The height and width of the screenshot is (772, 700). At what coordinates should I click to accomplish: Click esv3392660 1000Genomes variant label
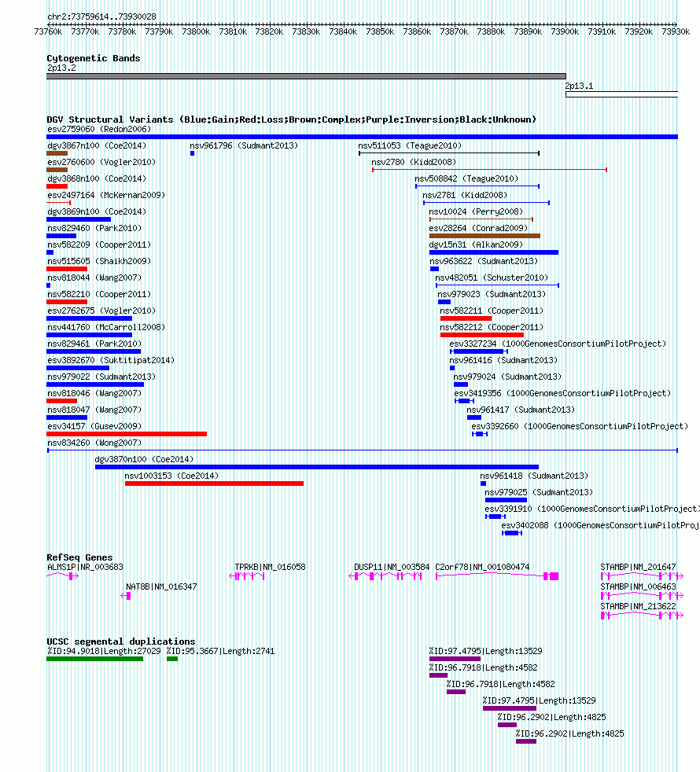580,426
